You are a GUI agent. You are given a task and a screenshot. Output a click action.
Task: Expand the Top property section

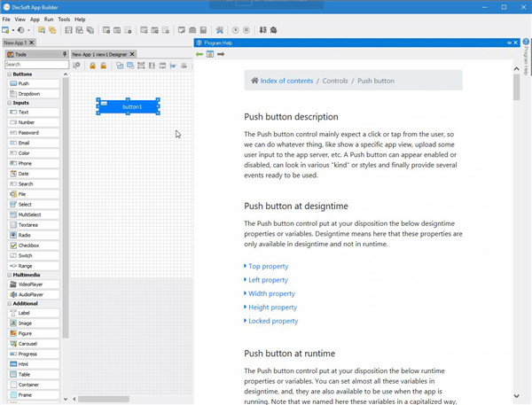point(268,266)
